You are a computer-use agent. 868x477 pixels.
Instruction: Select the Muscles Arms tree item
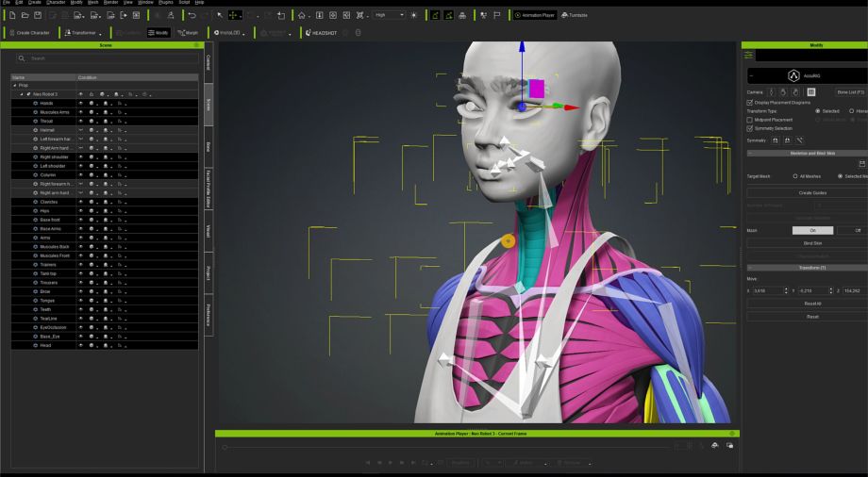click(55, 112)
